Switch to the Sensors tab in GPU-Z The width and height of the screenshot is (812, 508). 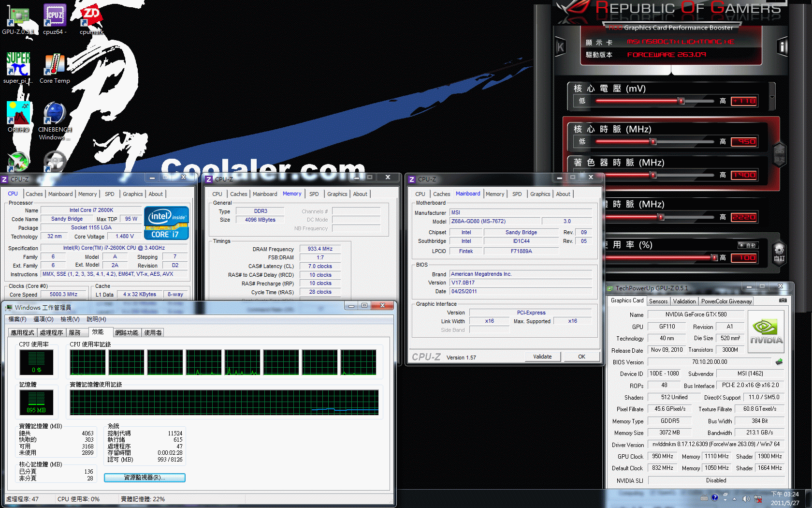[x=658, y=301]
